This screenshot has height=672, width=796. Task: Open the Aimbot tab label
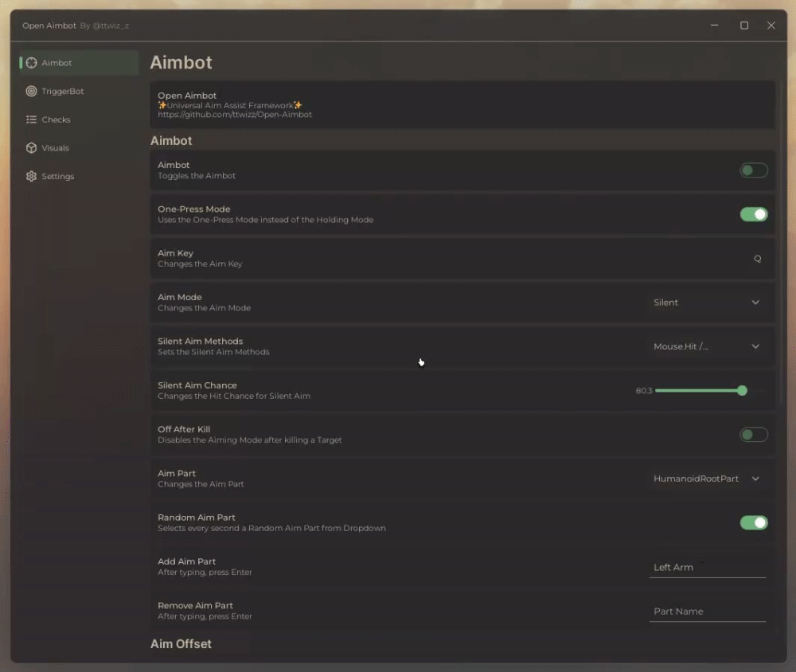coord(57,63)
